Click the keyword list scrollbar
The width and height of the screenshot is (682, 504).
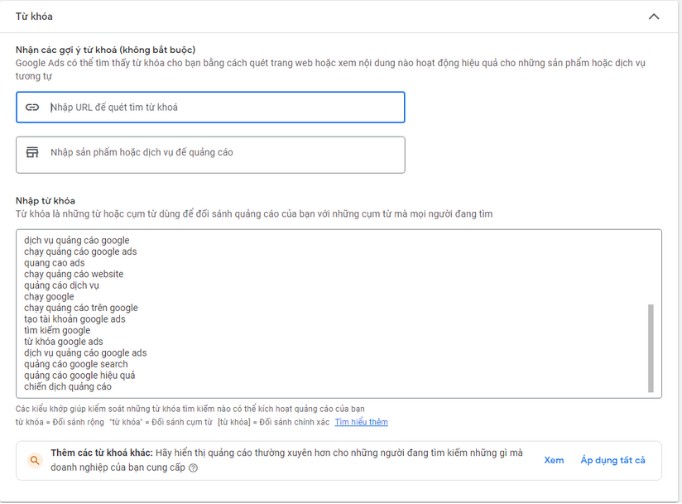[652, 348]
